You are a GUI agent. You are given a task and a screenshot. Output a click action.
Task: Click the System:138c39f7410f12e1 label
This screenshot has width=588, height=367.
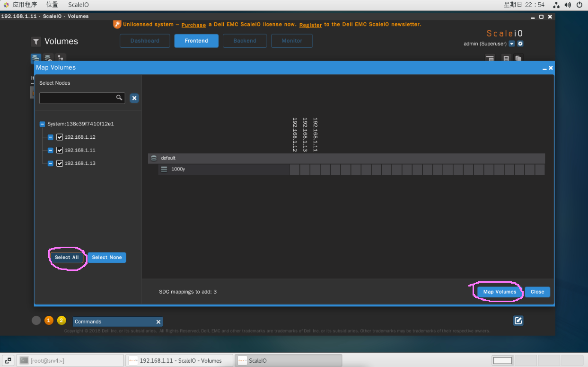pos(80,124)
